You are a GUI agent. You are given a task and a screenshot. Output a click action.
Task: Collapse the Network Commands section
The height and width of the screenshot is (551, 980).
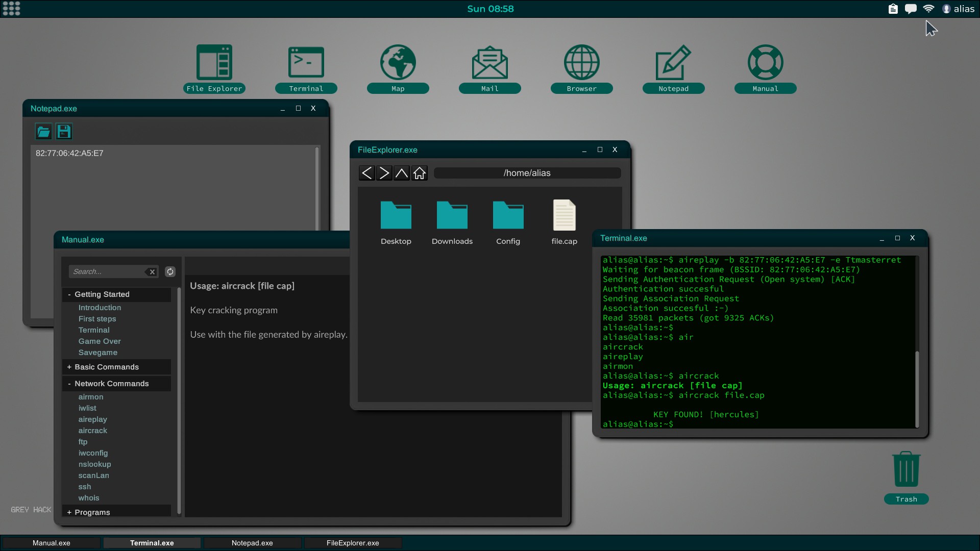click(112, 383)
